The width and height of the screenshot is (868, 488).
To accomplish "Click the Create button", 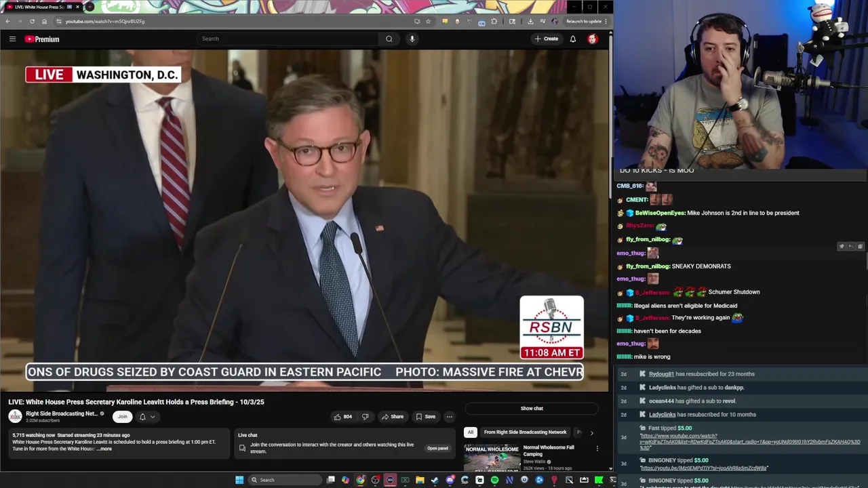I will tap(547, 39).
